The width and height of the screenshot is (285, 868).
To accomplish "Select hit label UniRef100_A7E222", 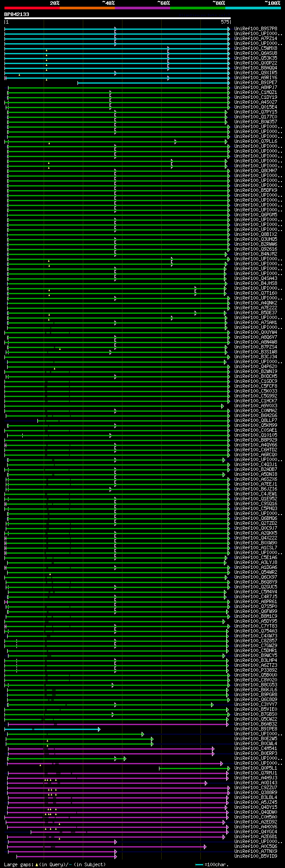I will click(256, 308).
